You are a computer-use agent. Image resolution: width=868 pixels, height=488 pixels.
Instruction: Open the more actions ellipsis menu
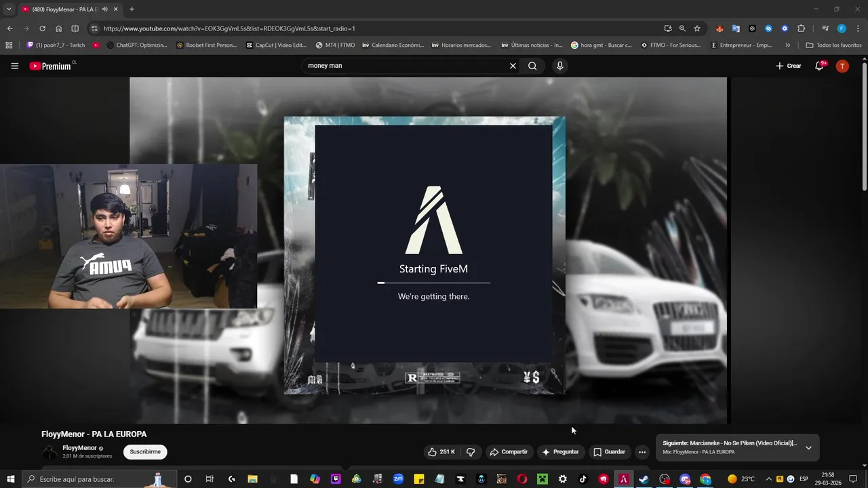[642, 452]
